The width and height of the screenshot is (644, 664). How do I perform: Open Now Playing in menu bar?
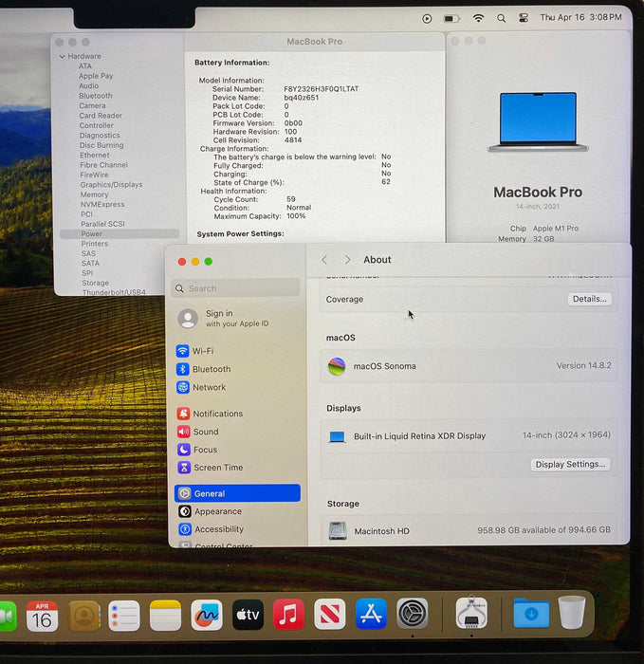coord(427,19)
